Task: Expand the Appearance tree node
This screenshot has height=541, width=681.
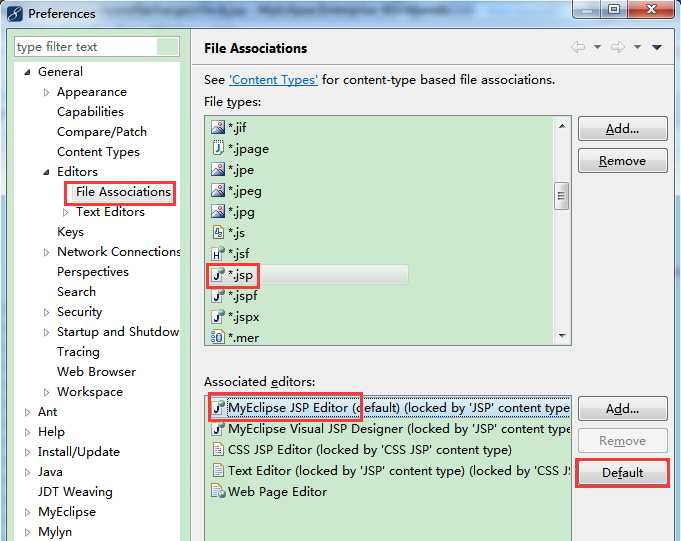Action: click(x=46, y=92)
